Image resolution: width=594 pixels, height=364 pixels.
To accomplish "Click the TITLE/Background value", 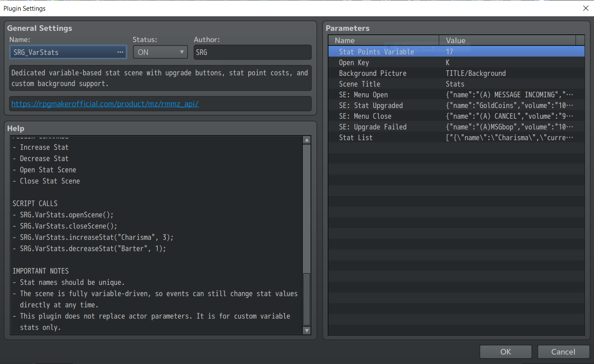I will (476, 73).
